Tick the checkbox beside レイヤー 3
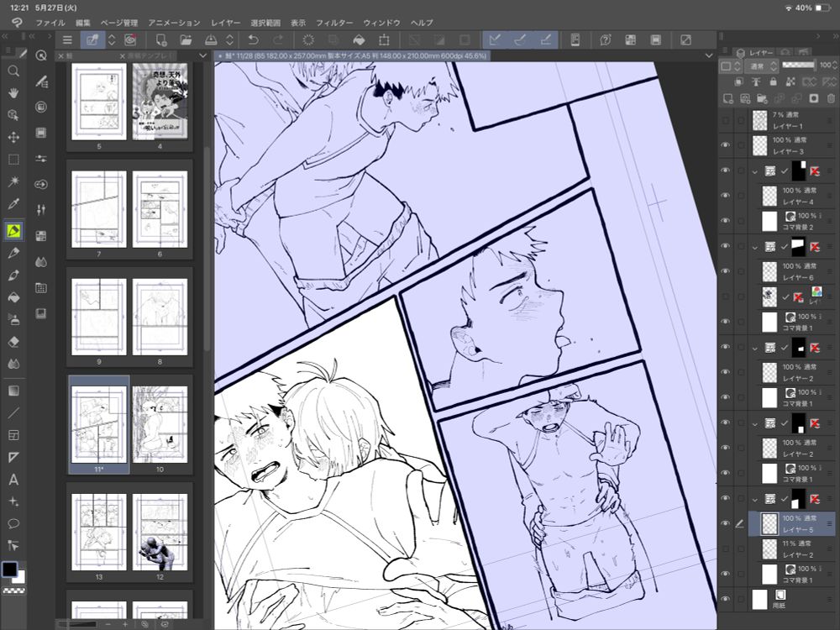 (x=741, y=145)
